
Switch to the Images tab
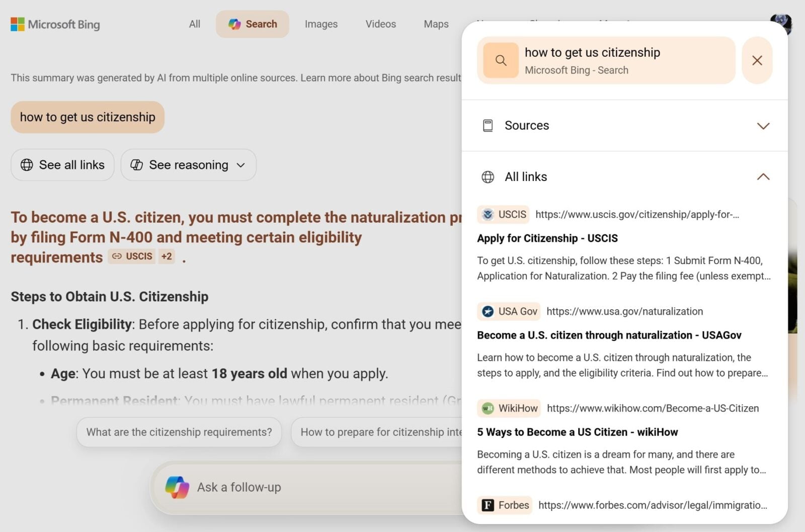tap(321, 24)
